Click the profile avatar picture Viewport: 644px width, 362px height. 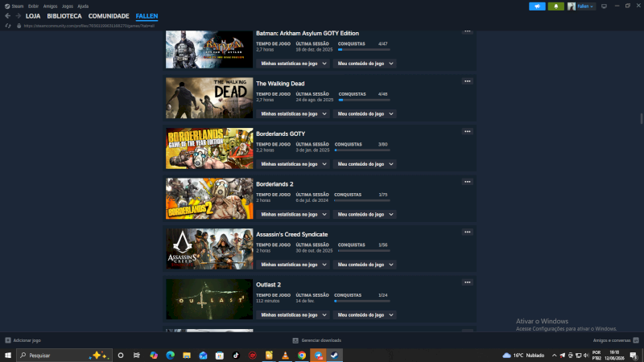click(572, 6)
